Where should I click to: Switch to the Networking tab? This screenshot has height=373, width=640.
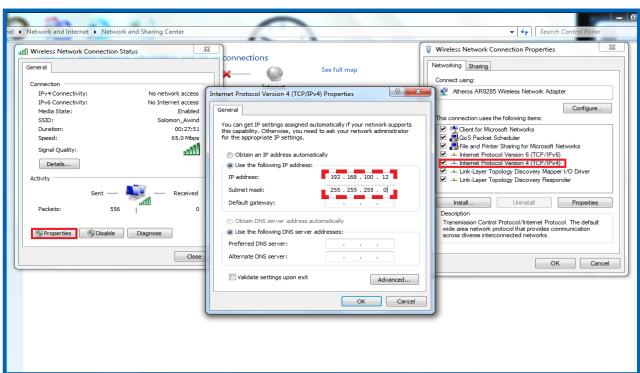tap(446, 65)
